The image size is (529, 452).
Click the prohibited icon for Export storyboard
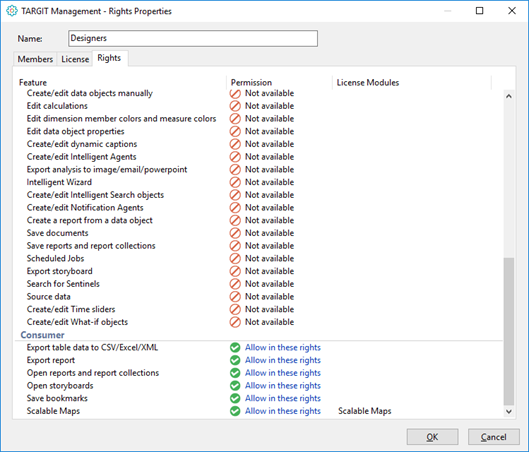point(235,271)
